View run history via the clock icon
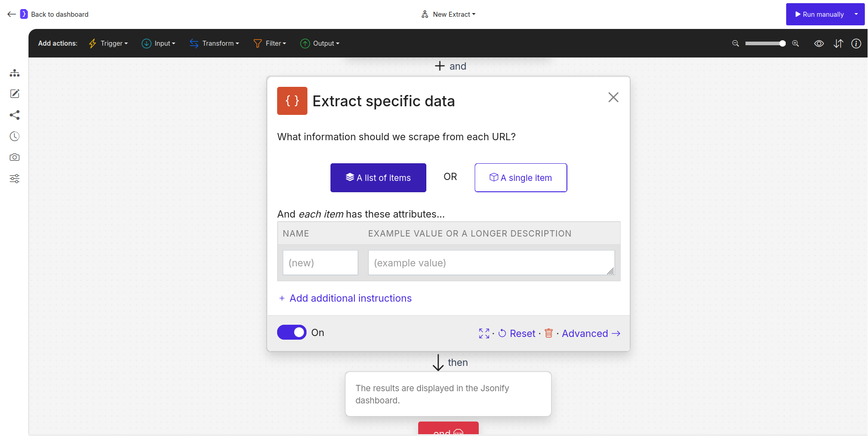The height and width of the screenshot is (436, 868). coord(14,136)
